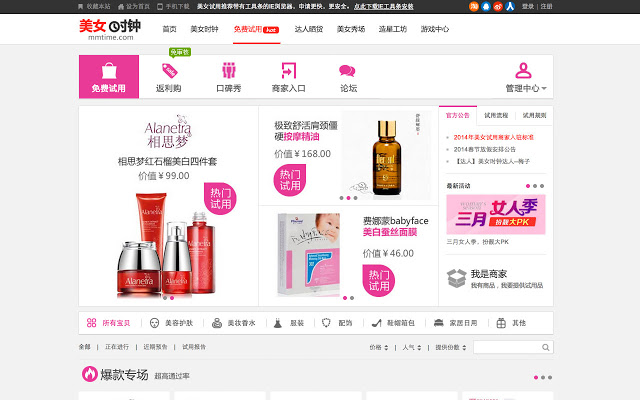640x400 pixels.
Task: Select 服装 dress category
Action: click(x=289, y=323)
